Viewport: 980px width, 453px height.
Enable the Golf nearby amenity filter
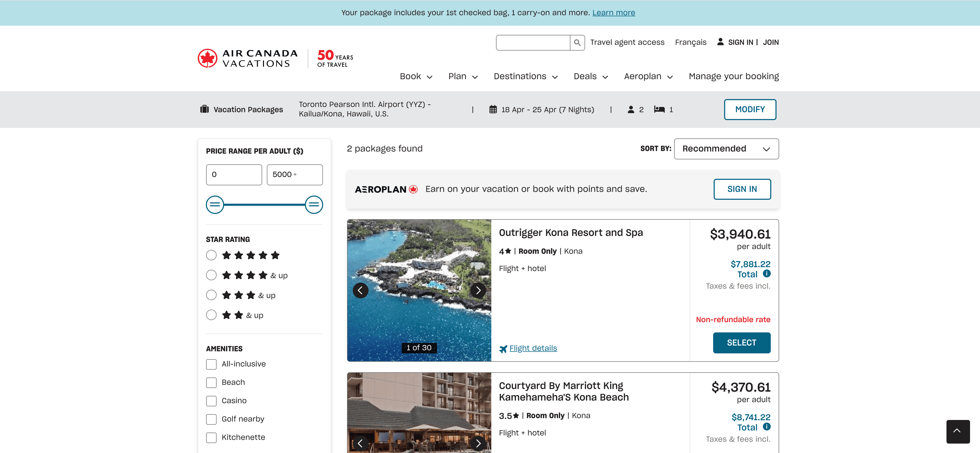click(x=211, y=419)
